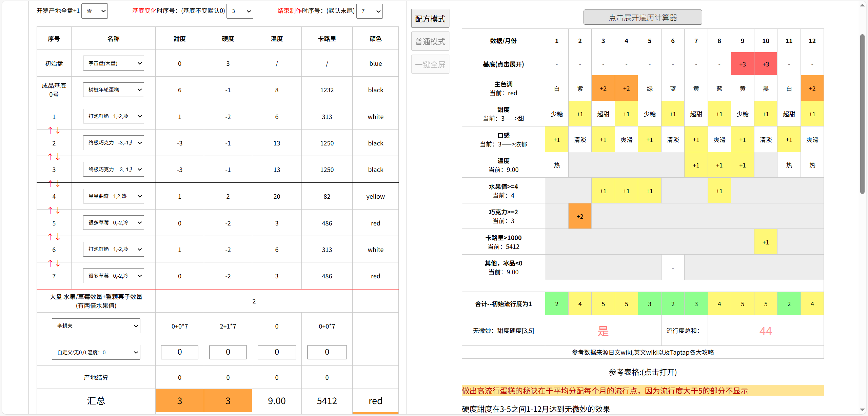This screenshot has width=868, height=416.
Task: Click the up arrow below row 4
Action: 50,210
